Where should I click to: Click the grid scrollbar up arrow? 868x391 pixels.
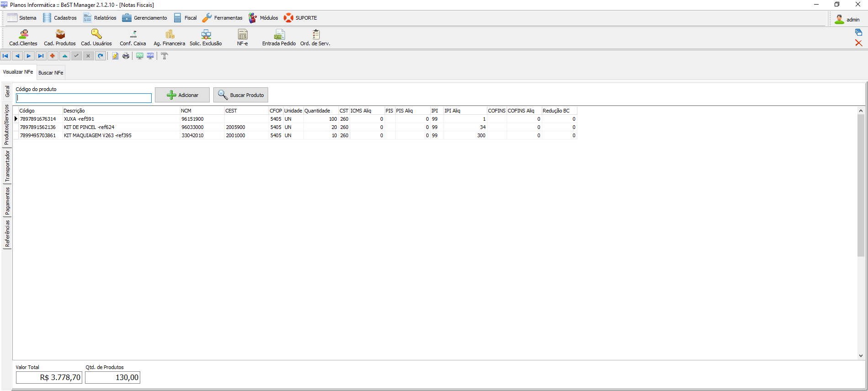point(861,111)
